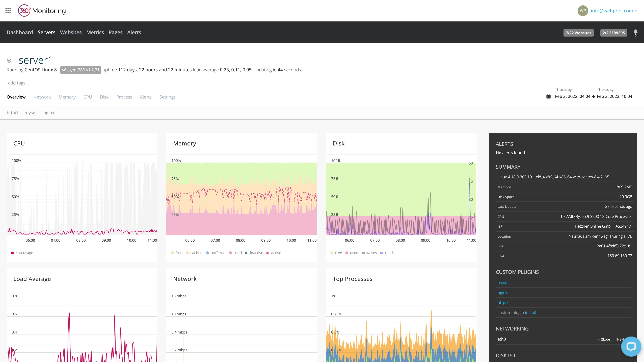Toggle the Disk used legend entry
Screen dimensions: 644x362
pyautogui.click(x=352, y=253)
